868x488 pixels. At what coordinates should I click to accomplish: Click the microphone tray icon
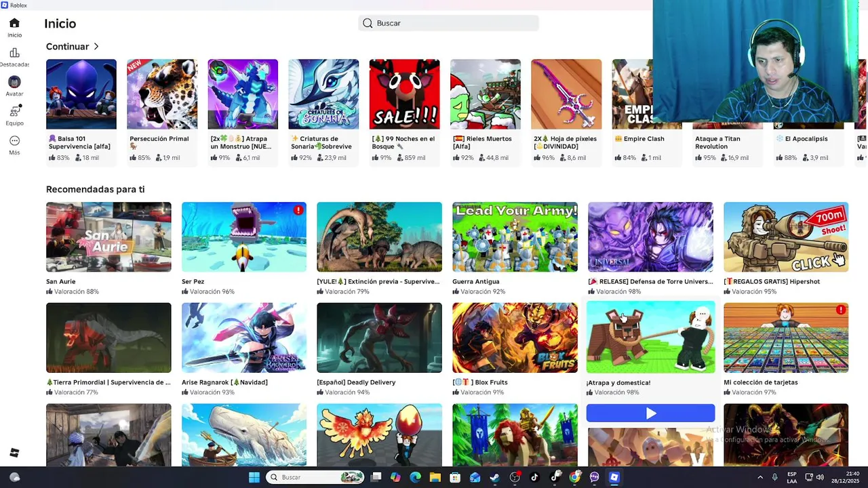click(774, 477)
